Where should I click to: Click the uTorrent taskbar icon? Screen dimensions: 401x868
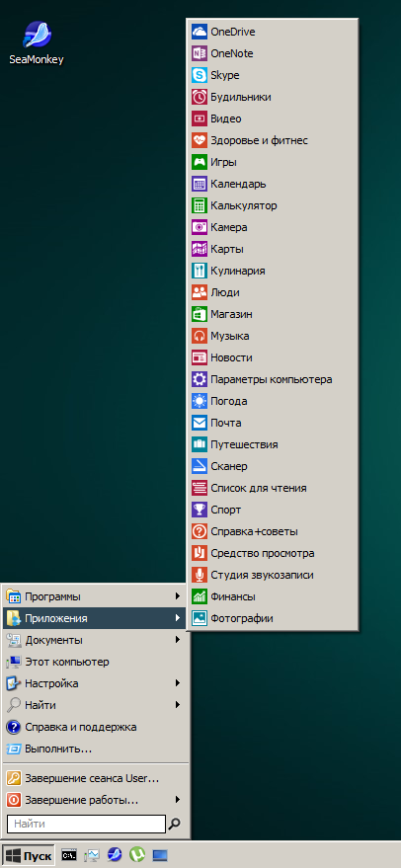pos(137,855)
